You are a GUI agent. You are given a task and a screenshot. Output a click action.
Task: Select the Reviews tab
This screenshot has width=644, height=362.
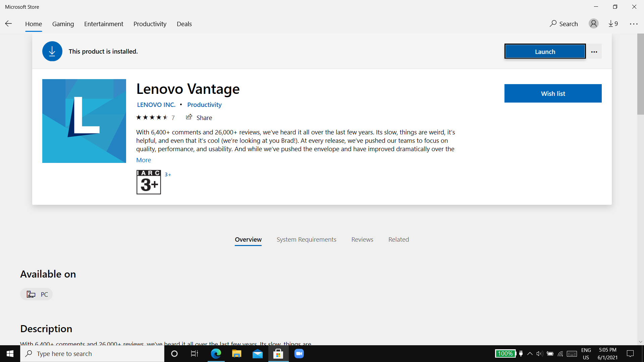(362, 239)
